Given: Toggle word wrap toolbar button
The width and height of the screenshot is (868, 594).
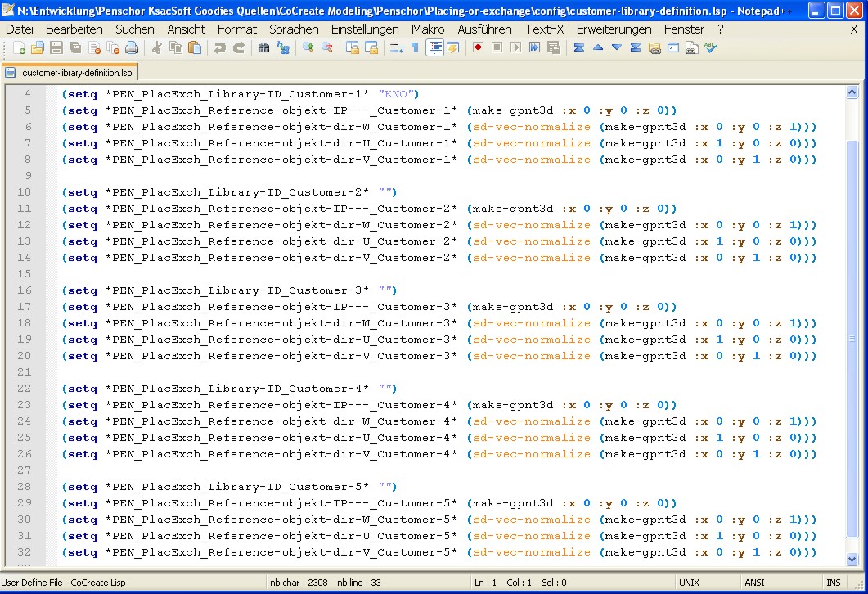Looking at the screenshot, I should pyautogui.click(x=396, y=48).
